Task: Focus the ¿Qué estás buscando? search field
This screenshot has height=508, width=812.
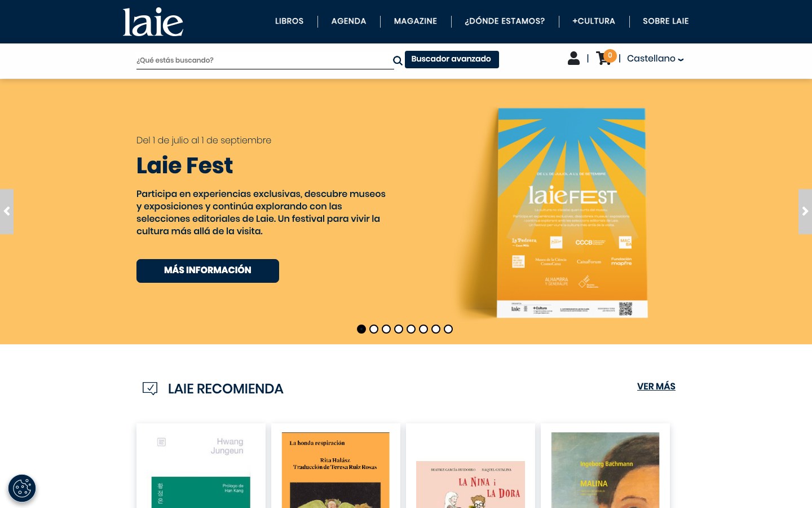Action: click(x=264, y=60)
